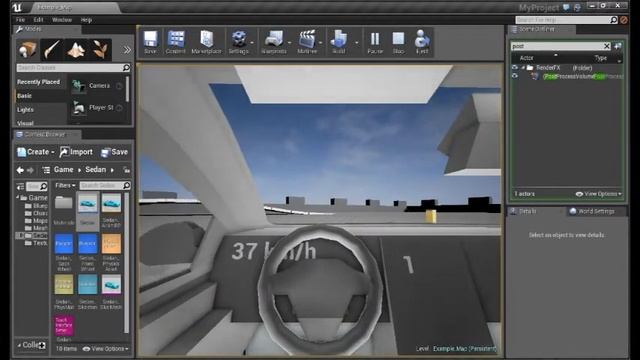This screenshot has height=360, width=640.
Task: Go back in Content Browser history
Action: (x=20, y=170)
